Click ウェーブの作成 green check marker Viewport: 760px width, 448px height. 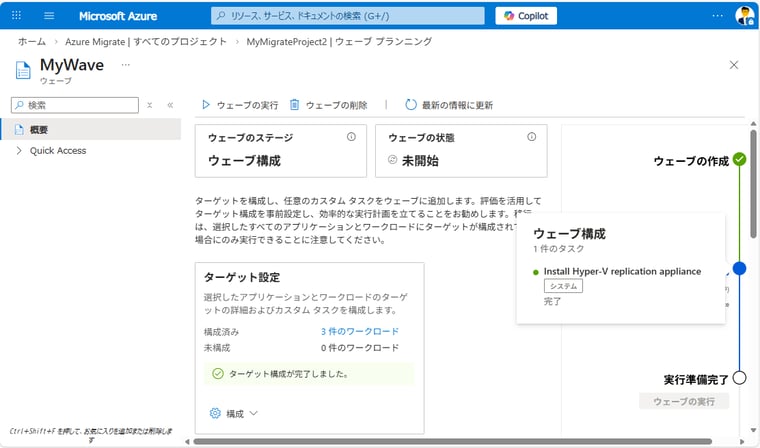coord(739,159)
